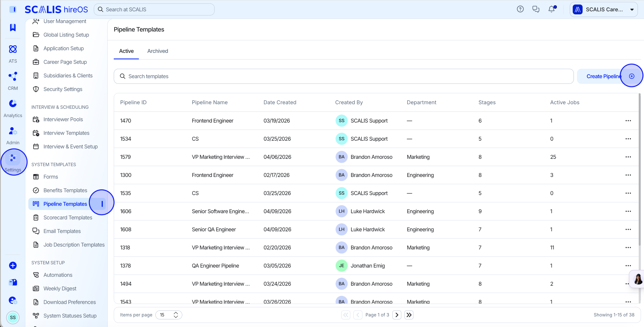
Task: Click the Jonathan Emig creator cell
Action: tap(360, 266)
